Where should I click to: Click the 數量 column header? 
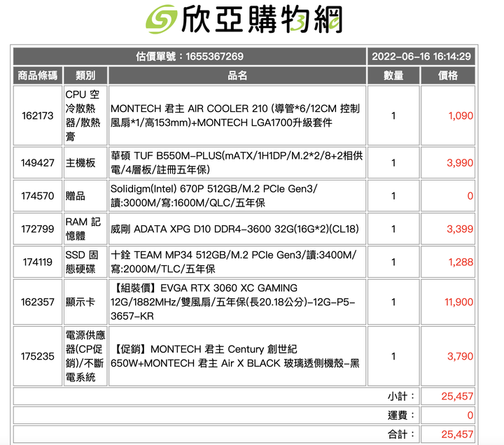[x=393, y=76]
